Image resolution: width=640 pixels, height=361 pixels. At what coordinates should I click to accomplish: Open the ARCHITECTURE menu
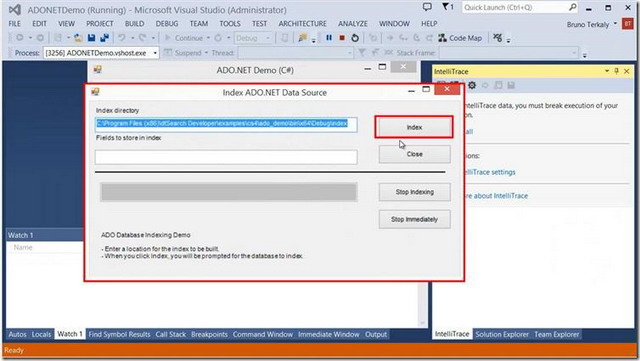(x=302, y=24)
